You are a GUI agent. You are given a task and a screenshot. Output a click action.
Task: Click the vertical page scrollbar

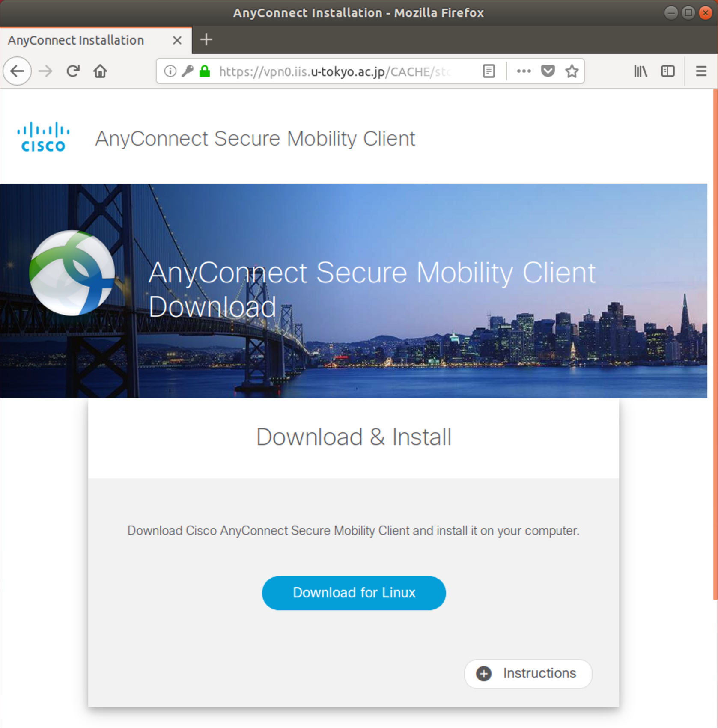(x=715, y=345)
